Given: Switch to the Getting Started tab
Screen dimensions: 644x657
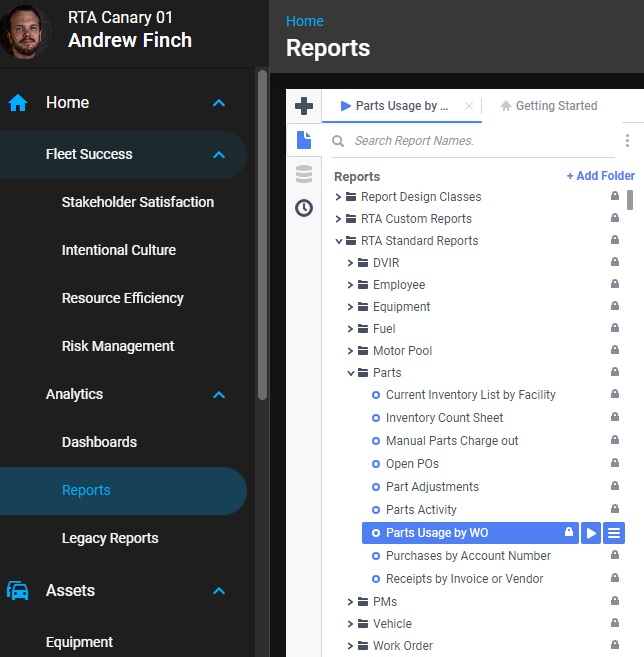Looking at the screenshot, I should (x=548, y=106).
